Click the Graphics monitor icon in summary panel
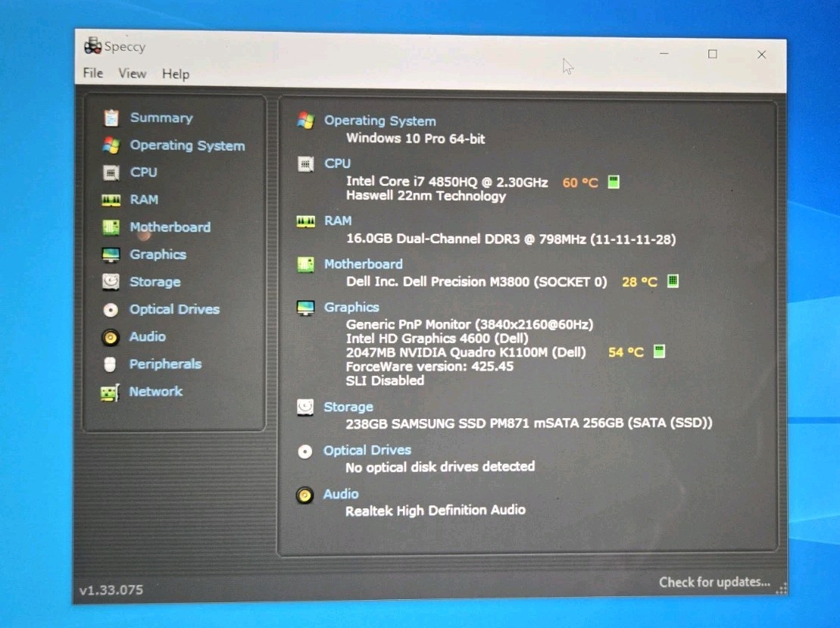This screenshot has height=628, width=840. pyautogui.click(x=305, y=308)
